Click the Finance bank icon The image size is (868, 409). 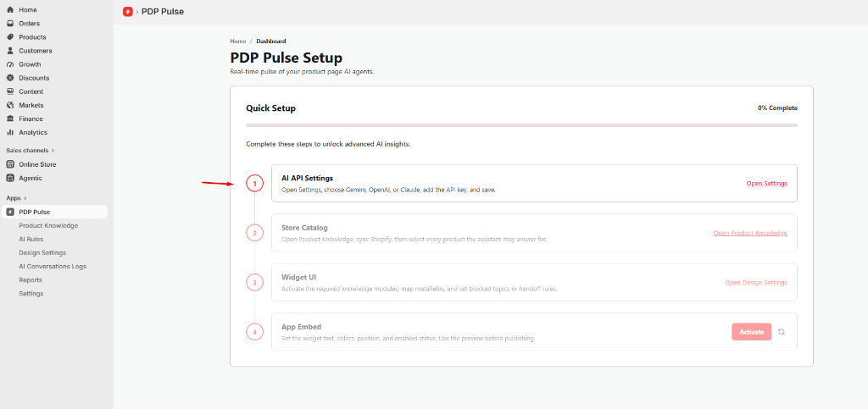coord(10,119)
